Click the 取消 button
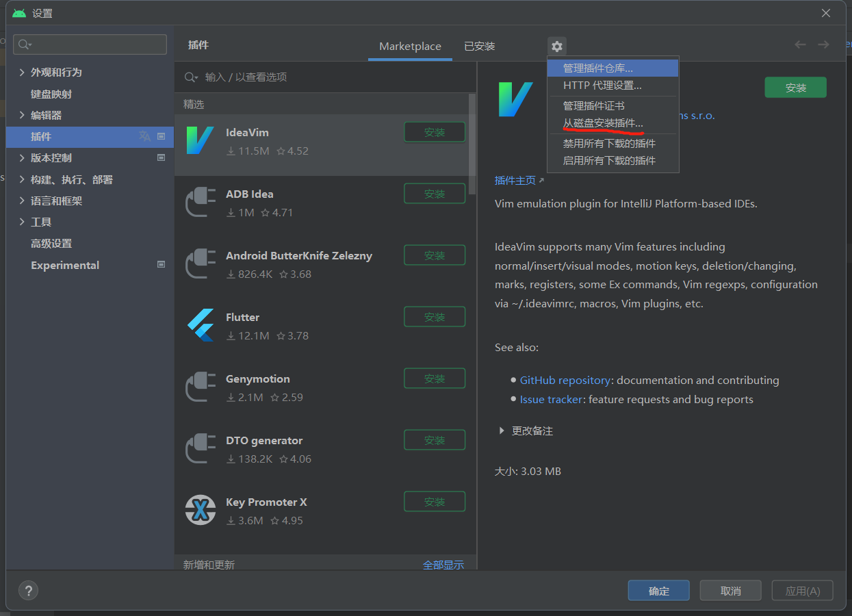Screen dimensions: 852x616 [x=731, y=591]
